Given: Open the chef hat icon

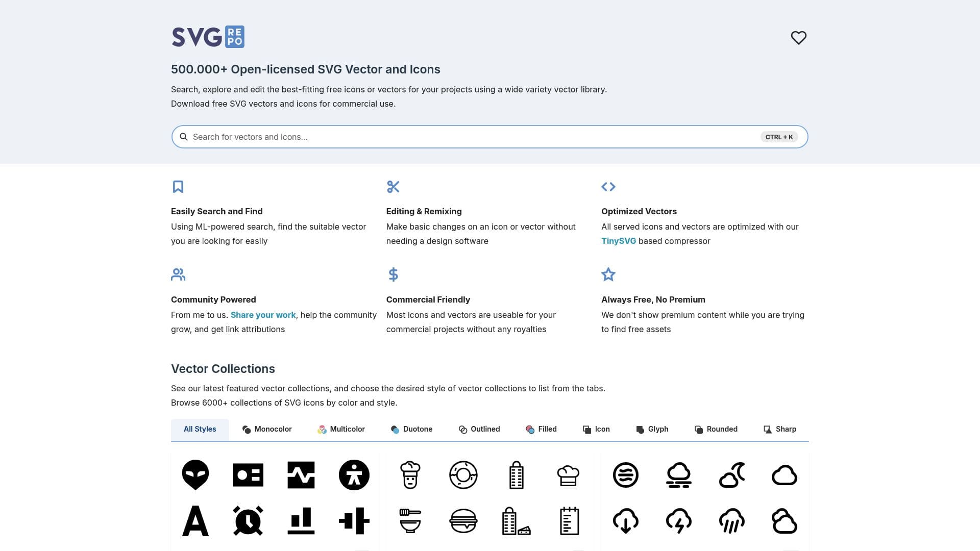Looking at the screenshot, I should click(x=568, y=475).
